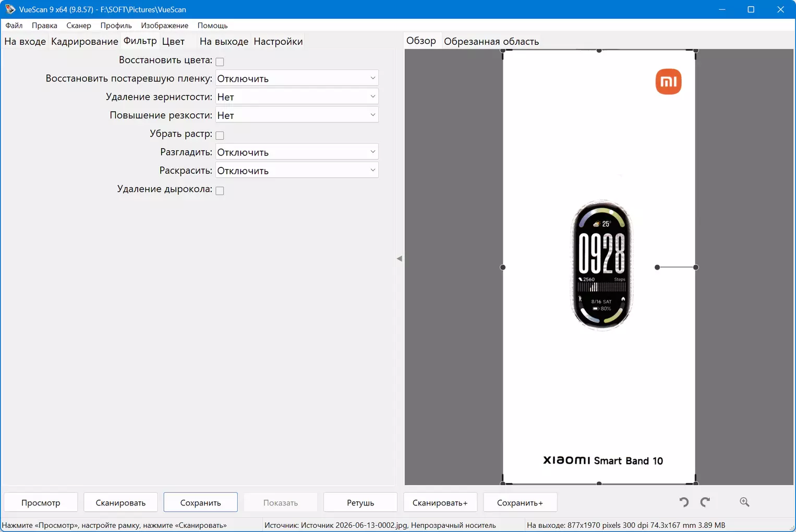Click the top-center crop frame handle
Screen dimensions: 796x532
coord(599,51)
